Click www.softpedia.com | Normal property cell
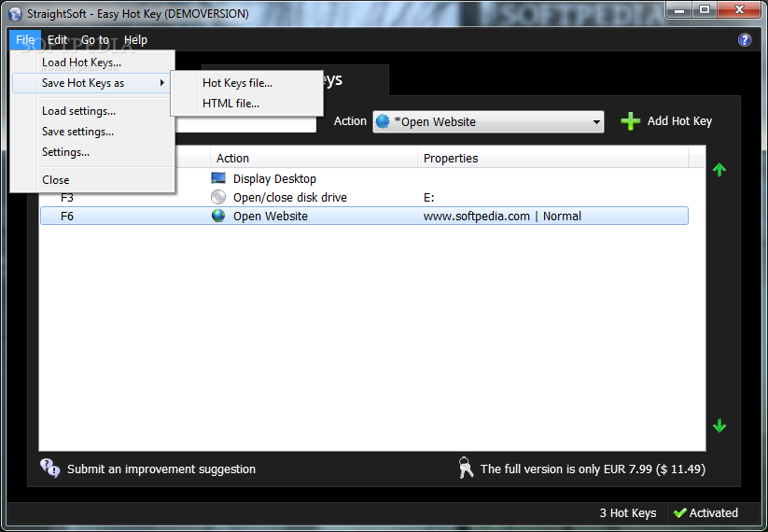This screenshot has height=532, width=768. 502,216
